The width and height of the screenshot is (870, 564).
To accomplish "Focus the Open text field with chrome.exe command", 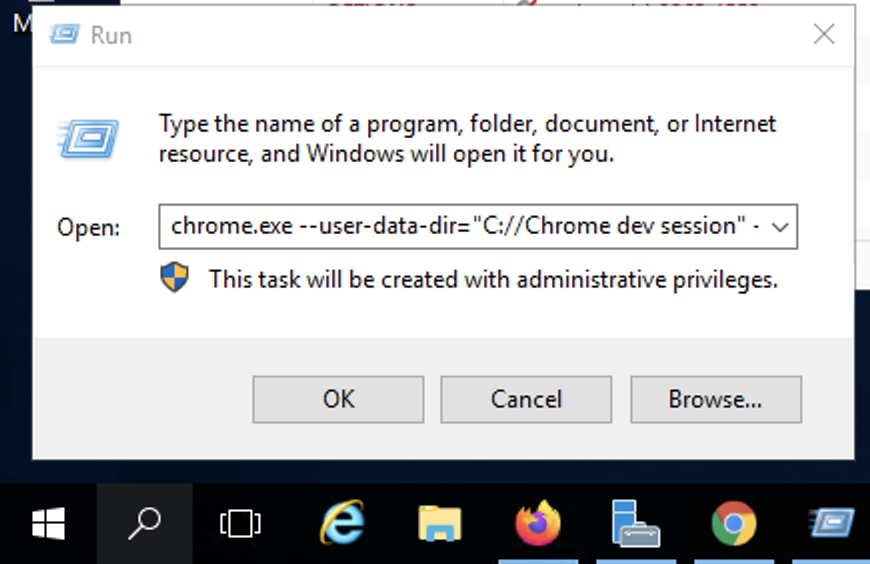I will tap(460, 226).
